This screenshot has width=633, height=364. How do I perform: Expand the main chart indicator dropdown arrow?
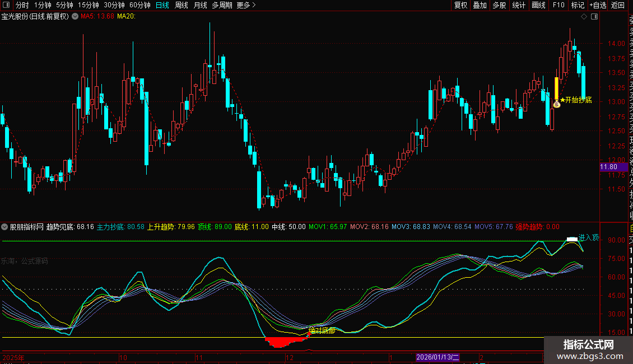tap(73, 17)
